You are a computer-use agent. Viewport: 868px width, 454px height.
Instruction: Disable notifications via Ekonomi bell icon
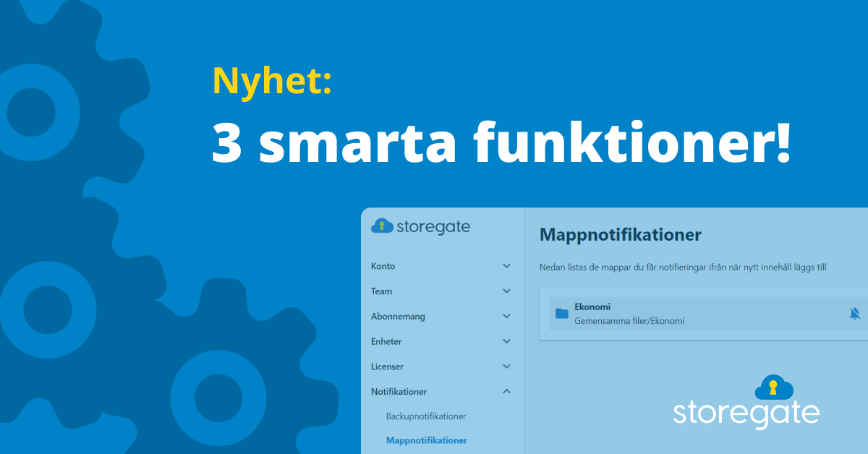[854, 313]
